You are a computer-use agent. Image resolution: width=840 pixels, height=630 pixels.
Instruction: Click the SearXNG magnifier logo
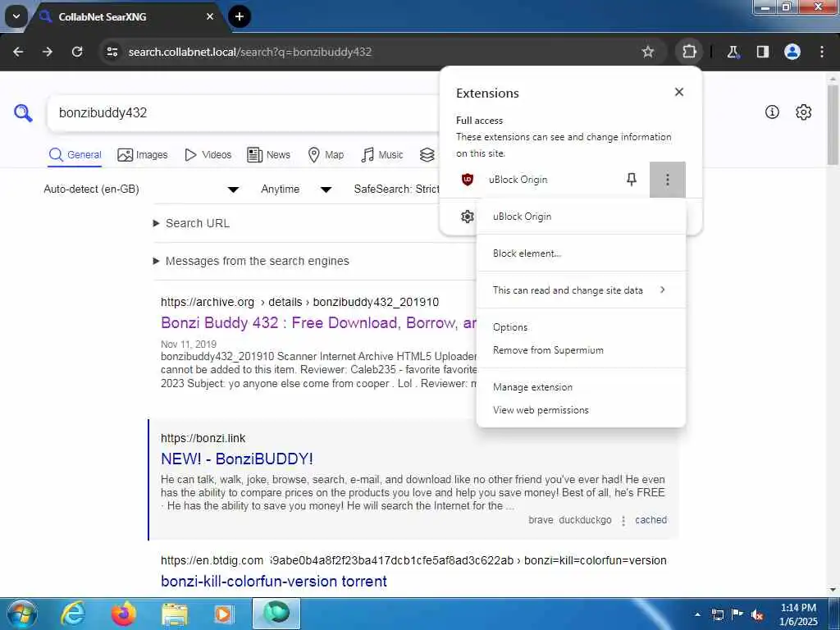pyautogui.click(x=23, y=112)
